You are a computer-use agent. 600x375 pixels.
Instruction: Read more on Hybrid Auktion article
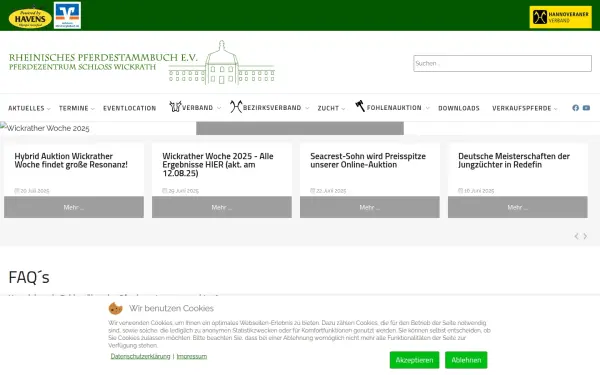pyautogui.click(x=74, y=207)
